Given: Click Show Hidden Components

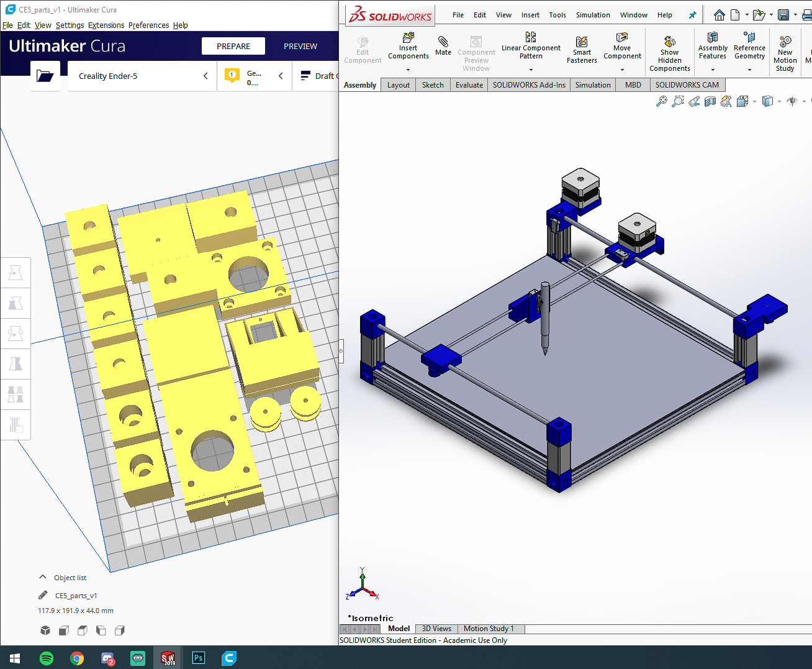Looking at the screenshot, I should tap(670, 53).
